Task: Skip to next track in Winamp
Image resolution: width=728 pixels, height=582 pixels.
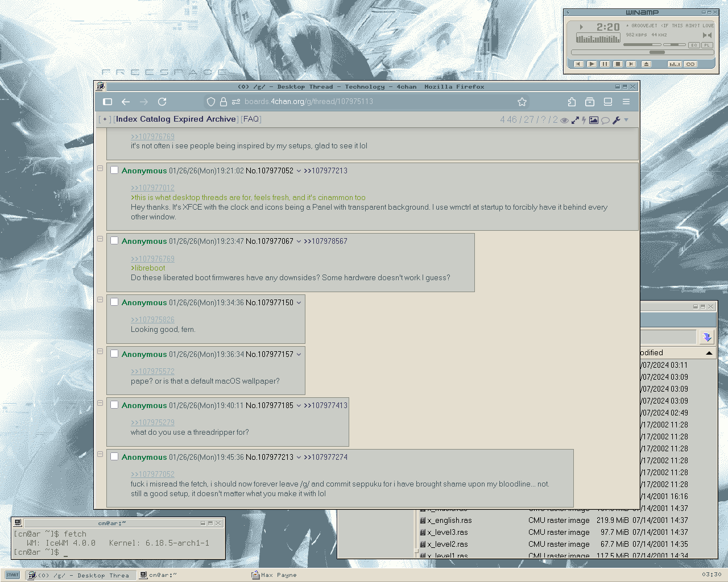Action: (631, 64)
